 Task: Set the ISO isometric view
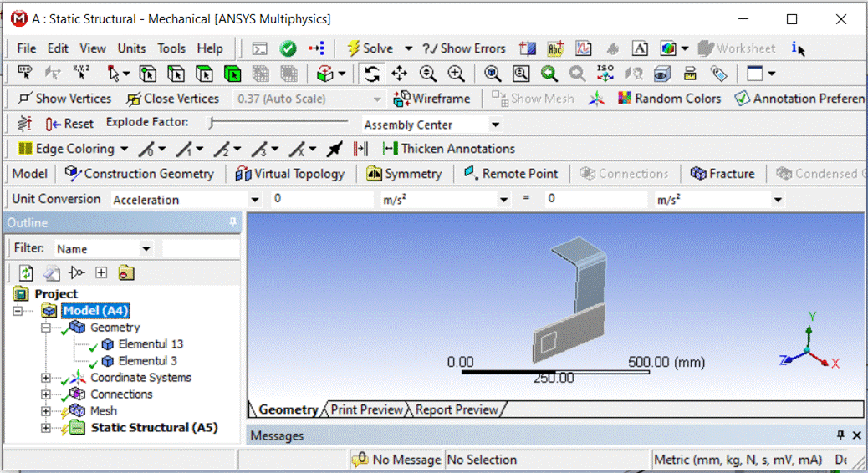pos(605,73)
